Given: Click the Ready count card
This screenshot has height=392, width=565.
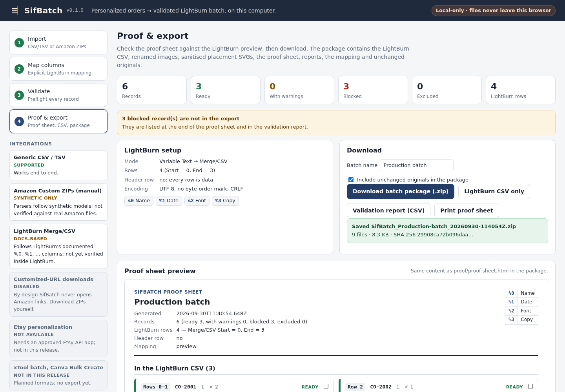Looking at the screenshot, I should 226,90.
